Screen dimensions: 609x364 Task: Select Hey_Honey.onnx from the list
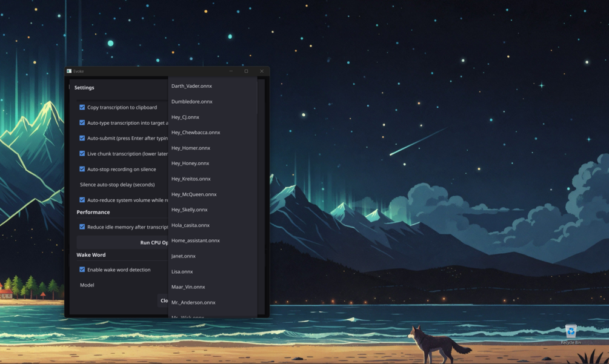(213, 164)
